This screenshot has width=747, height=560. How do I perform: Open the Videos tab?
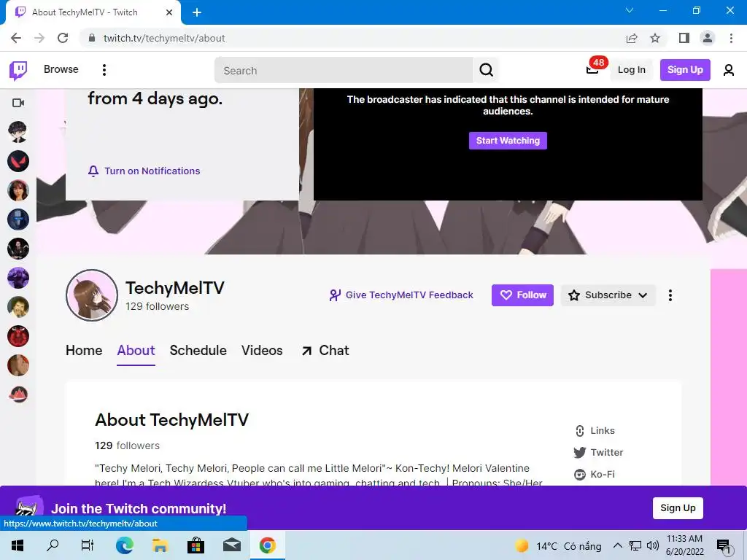click(262, 351)
